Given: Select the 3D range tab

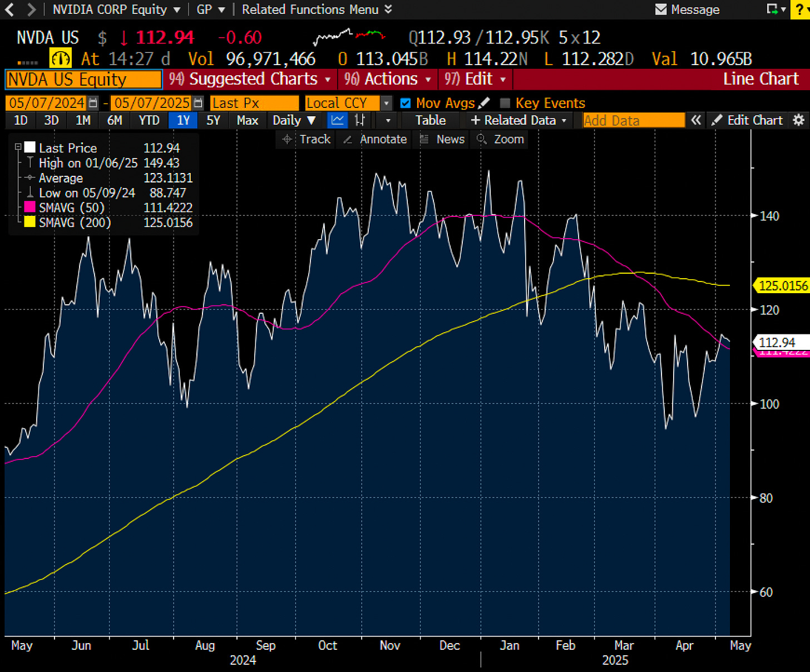Looking at the screenshot, I should pos(51,120).
